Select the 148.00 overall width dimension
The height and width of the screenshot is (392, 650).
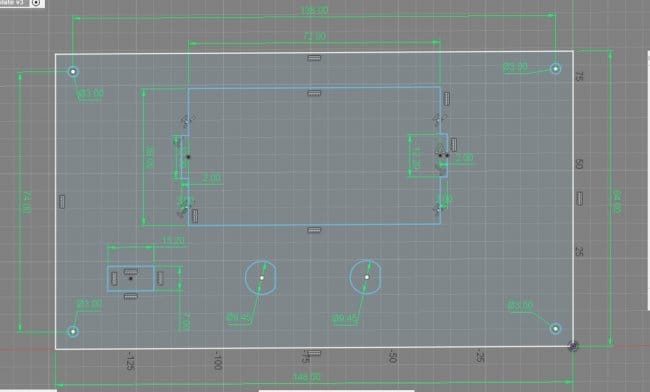point(307,377)
